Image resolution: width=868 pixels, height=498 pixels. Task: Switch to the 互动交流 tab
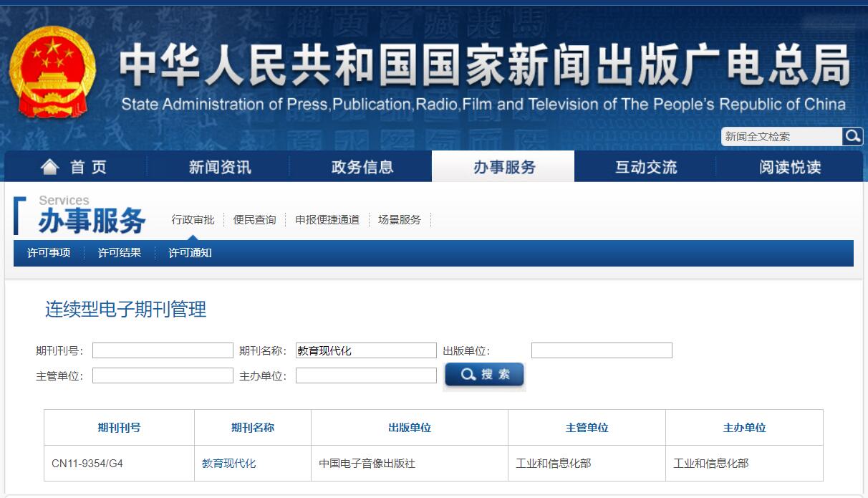(x=646, y=167)
